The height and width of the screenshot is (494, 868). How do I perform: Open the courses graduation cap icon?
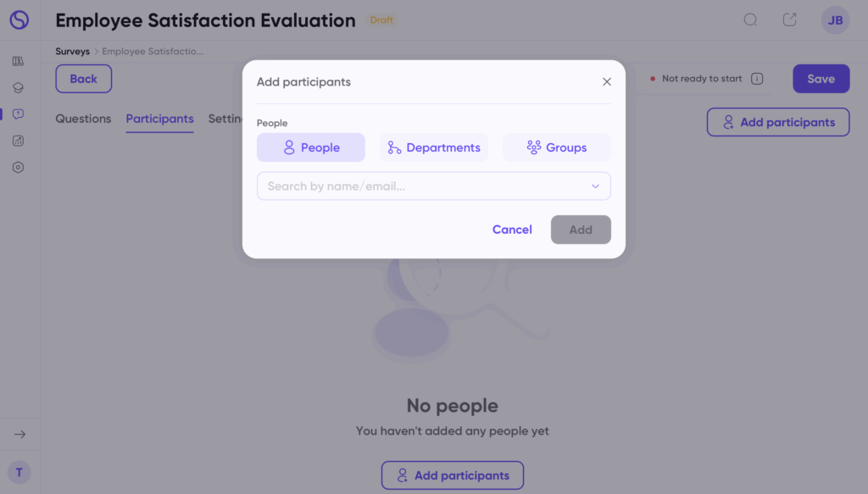tap(19, 87)
